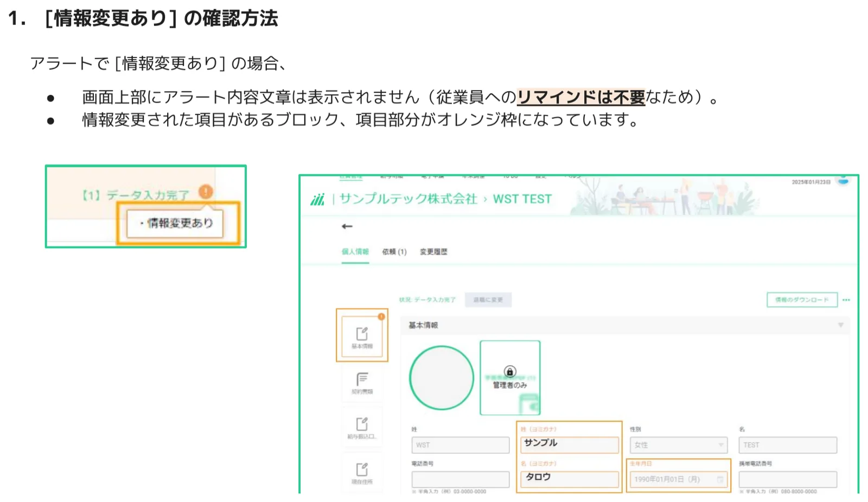The height and width of the screenshot is (502, 868).
Task: Click the 状況: データ入力完了 status text
Action: 427,300
